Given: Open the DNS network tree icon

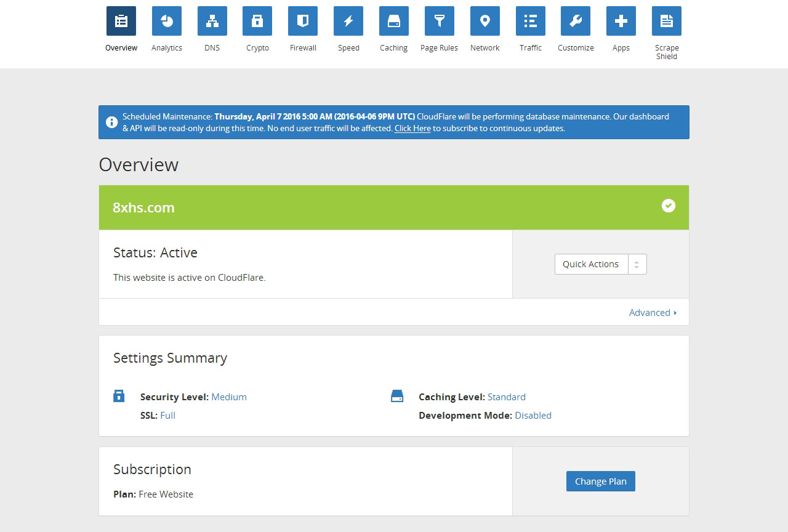Looking at the screenshot, I should pos(212,21).
